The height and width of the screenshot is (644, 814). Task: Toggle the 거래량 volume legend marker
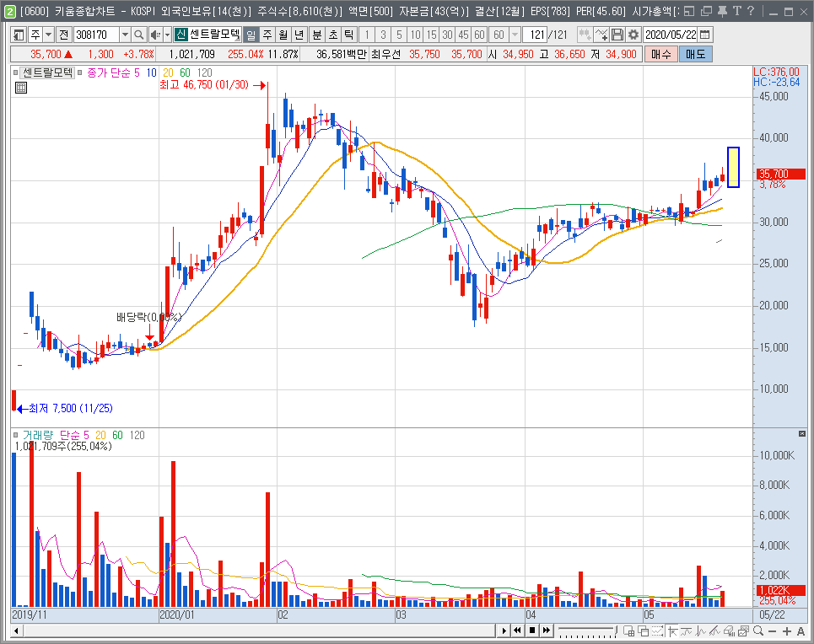point(15,435)
